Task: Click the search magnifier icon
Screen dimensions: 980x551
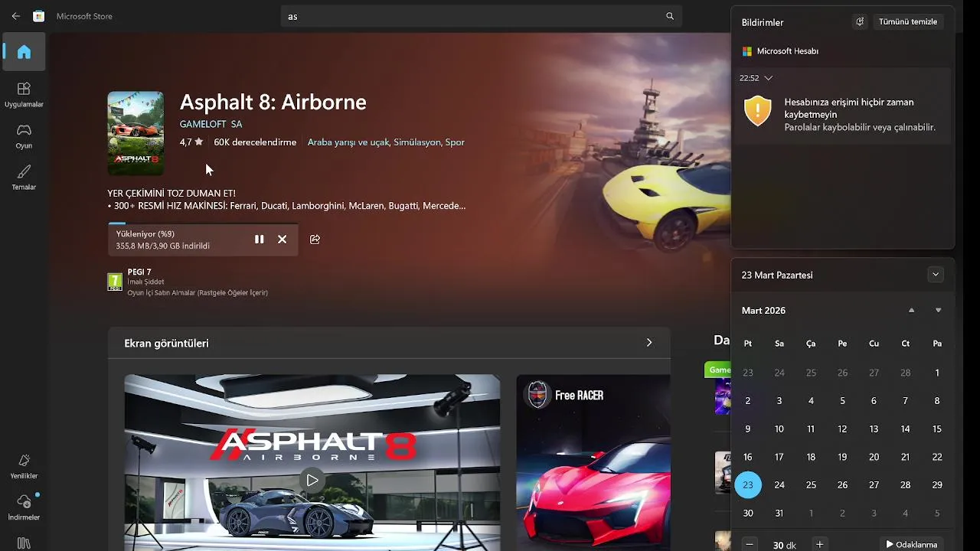Action: [x=670, y=16]
